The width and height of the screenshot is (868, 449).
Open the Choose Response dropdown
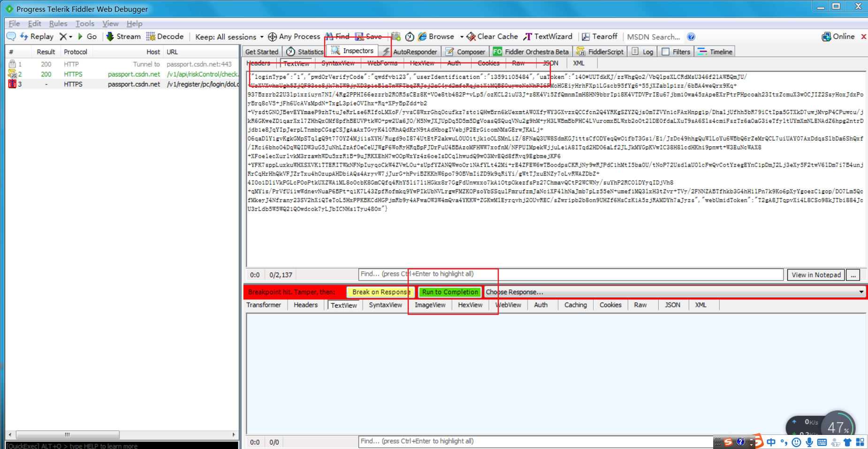click(675, 292)
